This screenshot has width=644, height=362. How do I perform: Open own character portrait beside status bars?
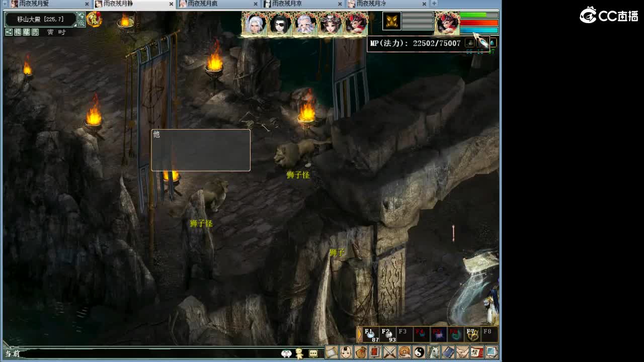pyautogui.click(x=447, y=23)
